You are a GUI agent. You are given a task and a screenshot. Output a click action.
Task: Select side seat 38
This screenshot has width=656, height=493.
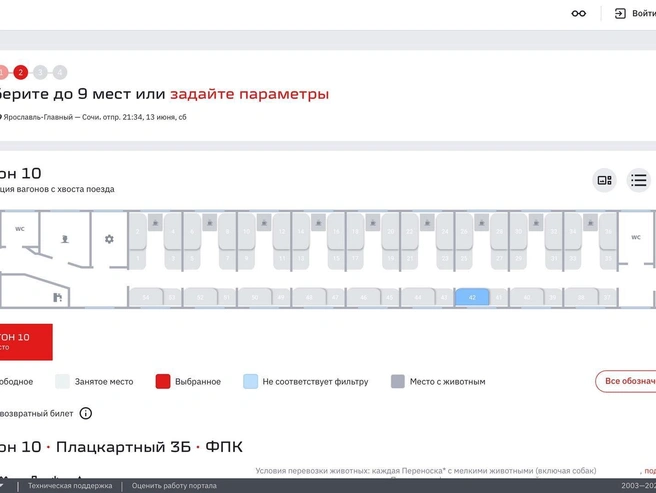tap(581, 297)
